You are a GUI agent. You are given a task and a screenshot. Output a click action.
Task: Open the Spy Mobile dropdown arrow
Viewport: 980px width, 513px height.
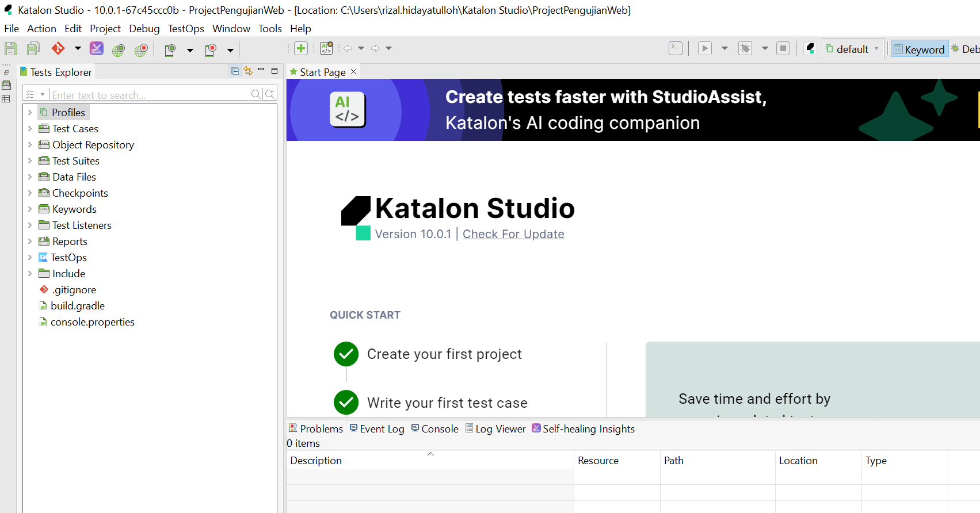pyautogui.click(x=190, y=51)
